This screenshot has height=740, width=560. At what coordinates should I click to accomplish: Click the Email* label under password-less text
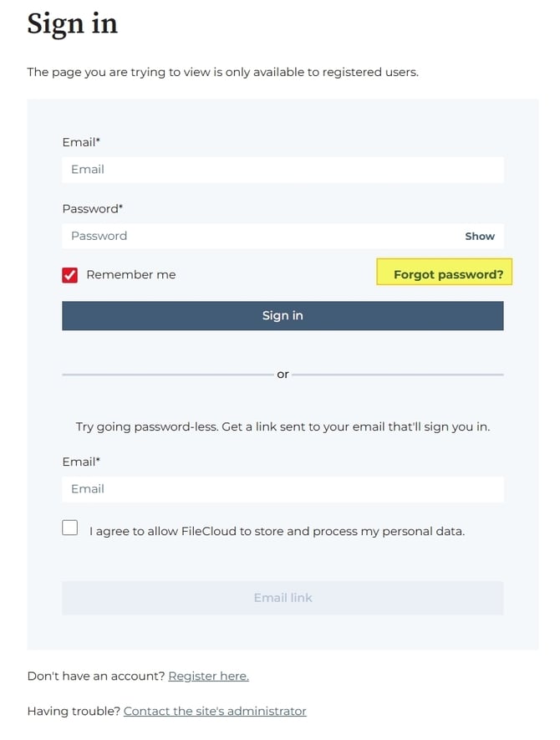pos(87,462)
